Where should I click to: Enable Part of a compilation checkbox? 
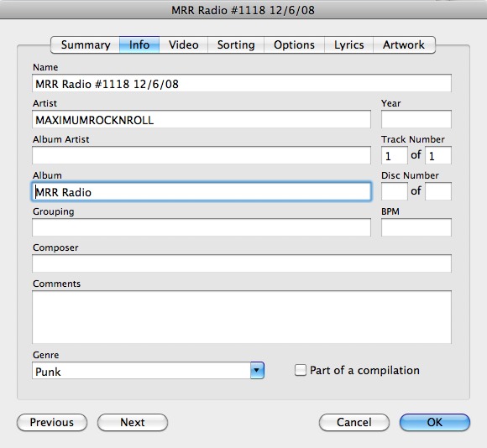pos(301,370)
